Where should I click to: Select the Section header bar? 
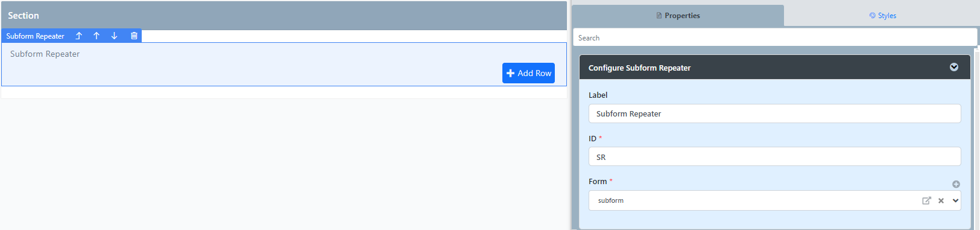[284, 16]
